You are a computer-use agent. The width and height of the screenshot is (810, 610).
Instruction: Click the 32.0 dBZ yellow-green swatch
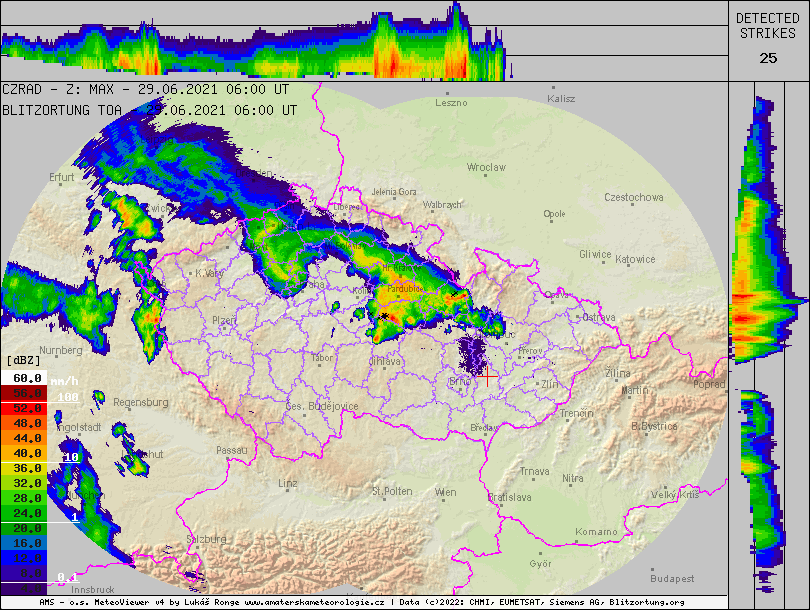click(x=24, y=483)
